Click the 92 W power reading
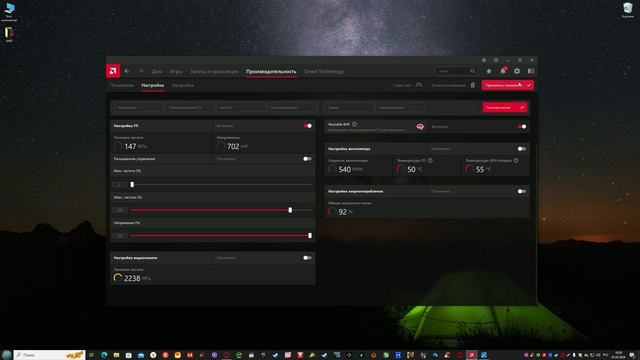640x360 pixels. coord(341,212)
